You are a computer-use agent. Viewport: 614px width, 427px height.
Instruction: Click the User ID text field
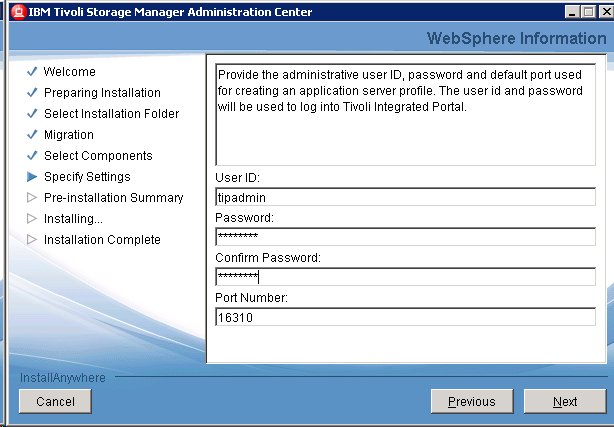coord(405,197)
